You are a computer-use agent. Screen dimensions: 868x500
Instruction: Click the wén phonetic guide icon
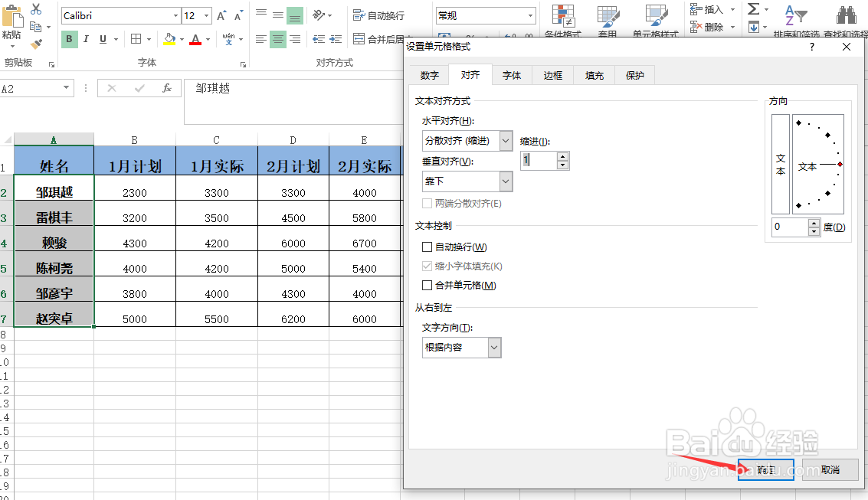228,39
